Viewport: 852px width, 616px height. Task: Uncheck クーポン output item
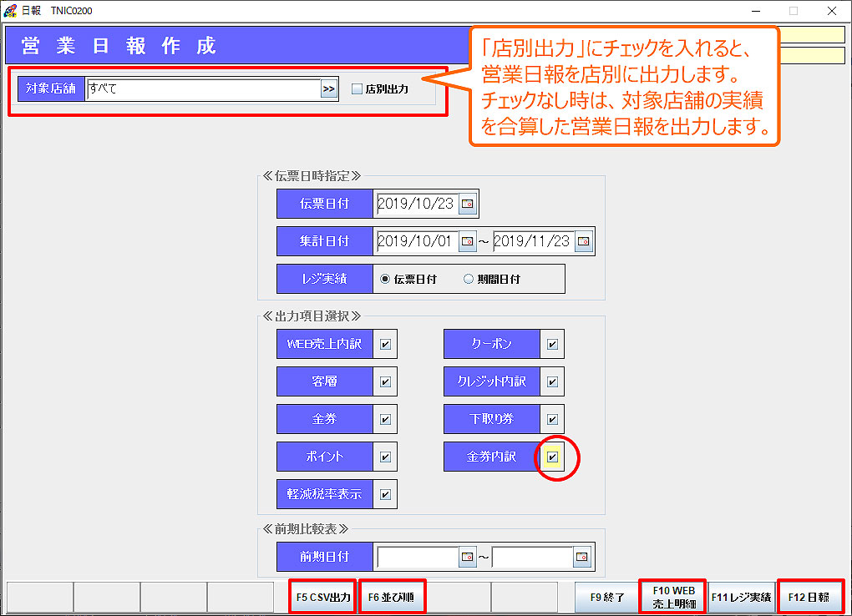pos(553,344)
